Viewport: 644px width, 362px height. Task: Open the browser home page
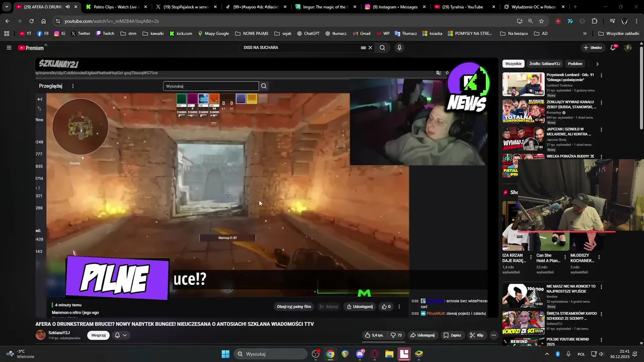pos(43,21)
